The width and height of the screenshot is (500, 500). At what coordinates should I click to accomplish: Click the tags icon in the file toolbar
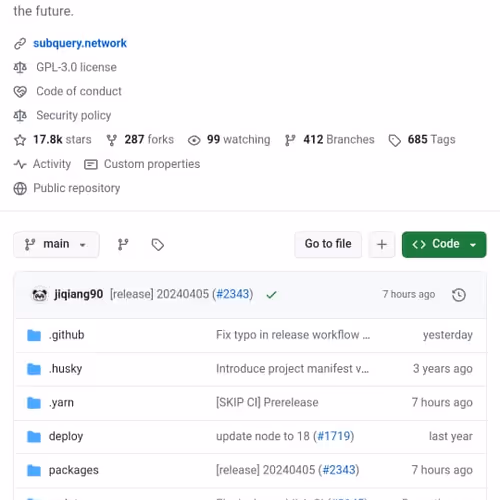(158, 245)
